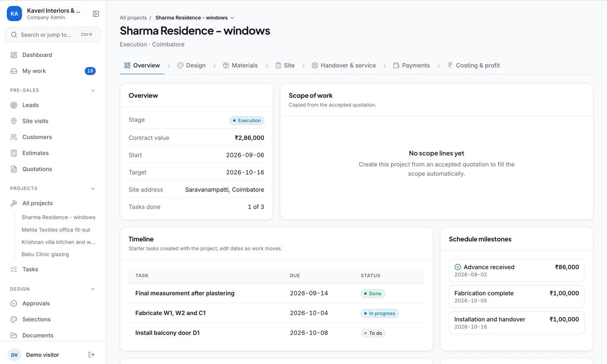Screen dimensions: 607x364
Task: Click the Execution stage badge
Action: (247, 121)
